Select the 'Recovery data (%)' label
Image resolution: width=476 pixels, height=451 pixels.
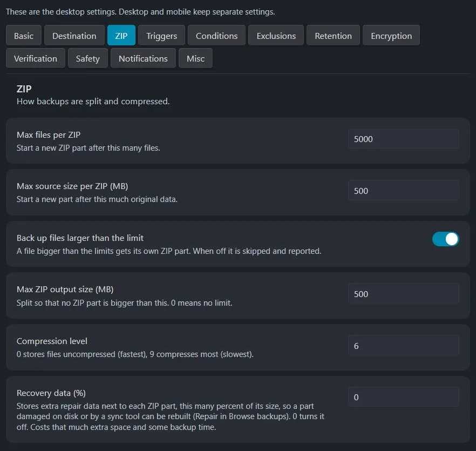point(51,393)
